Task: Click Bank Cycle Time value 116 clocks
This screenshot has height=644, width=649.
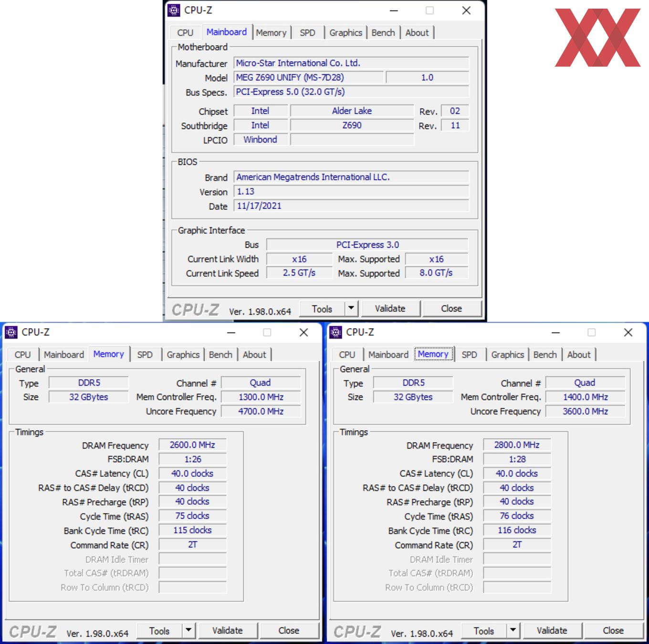Action: pyautogui.click(x=517, y=530)
